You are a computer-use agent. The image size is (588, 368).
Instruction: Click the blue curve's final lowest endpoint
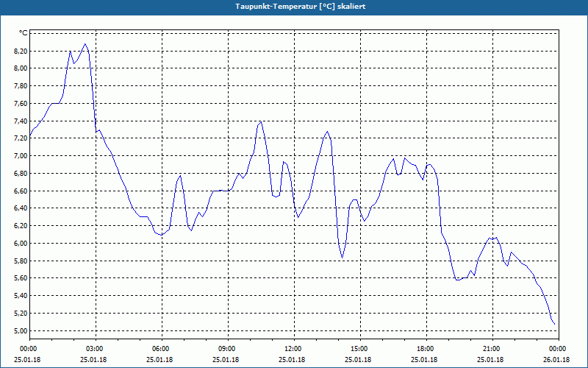[x=555, y=324]
